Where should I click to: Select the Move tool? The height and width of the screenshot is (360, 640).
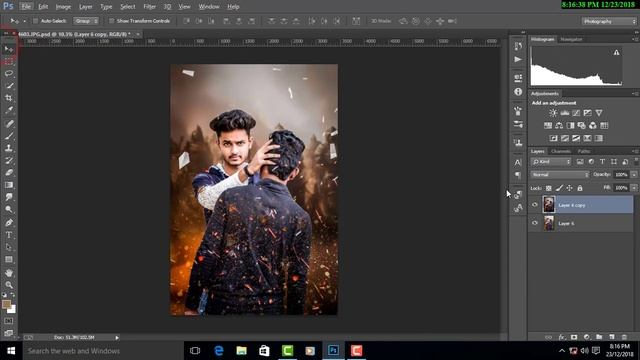pyautogui.click(x=9, y=49)
